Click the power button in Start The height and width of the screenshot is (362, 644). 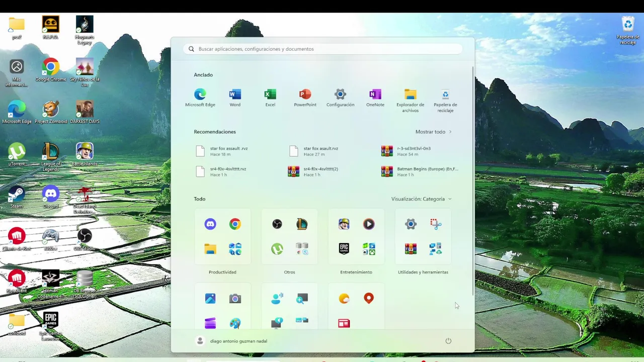(x=448, y=341)
